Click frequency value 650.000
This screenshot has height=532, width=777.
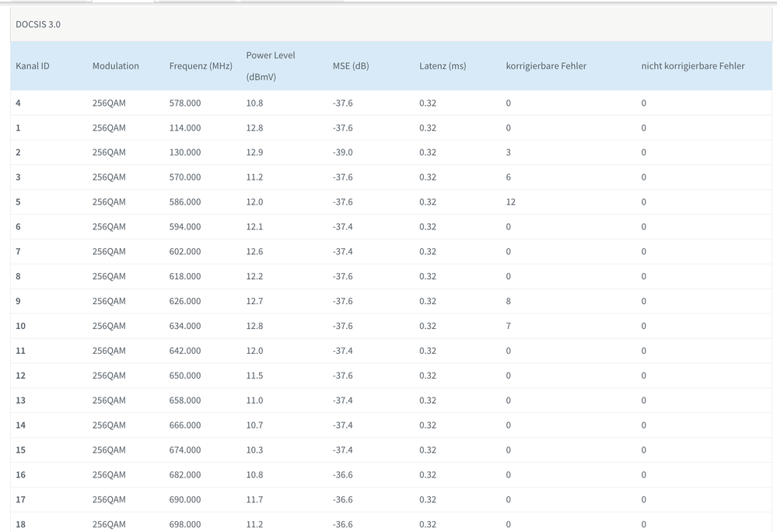185,376
